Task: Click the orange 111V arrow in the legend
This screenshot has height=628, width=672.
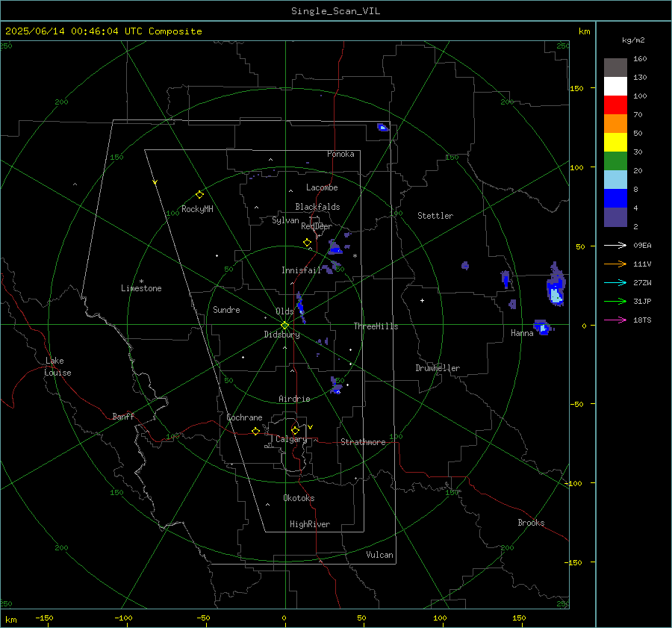Action: tap(615, 264)
